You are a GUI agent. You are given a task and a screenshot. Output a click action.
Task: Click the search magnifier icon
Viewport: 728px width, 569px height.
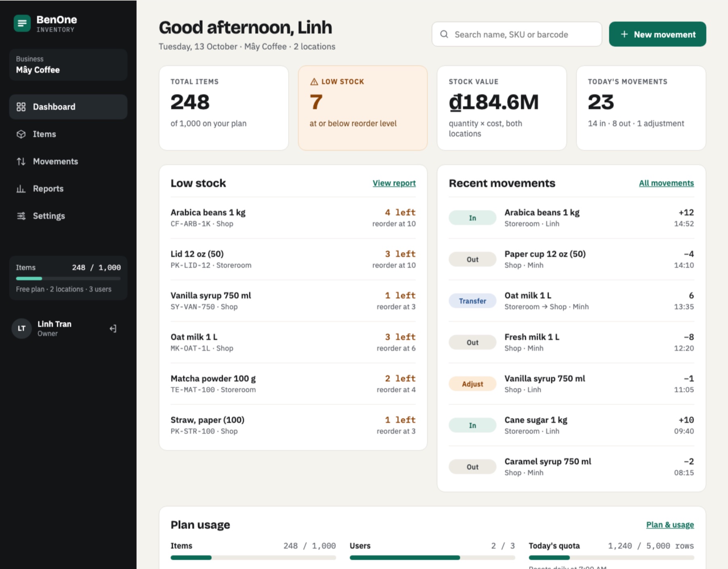(x=444, y=34)
